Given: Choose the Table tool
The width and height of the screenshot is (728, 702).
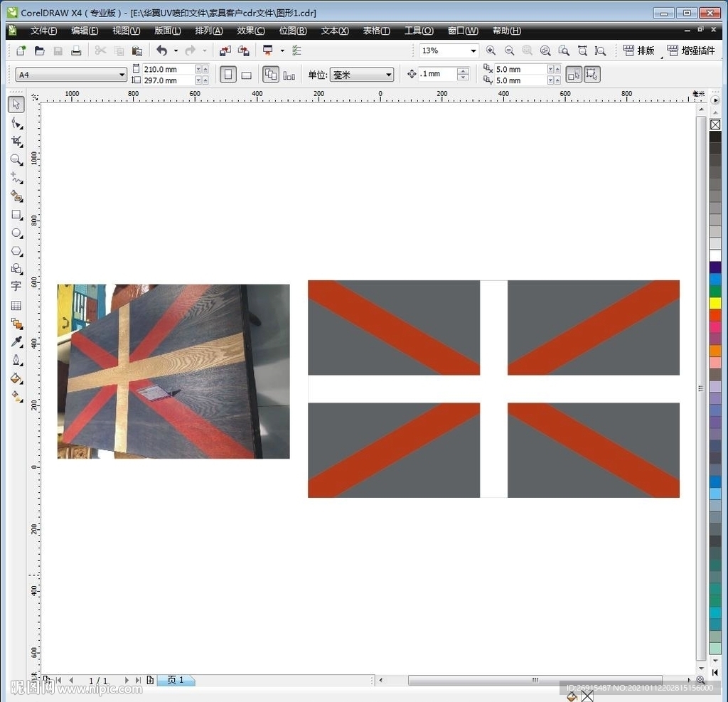Looking at the screenshot, I should (16, 305).
